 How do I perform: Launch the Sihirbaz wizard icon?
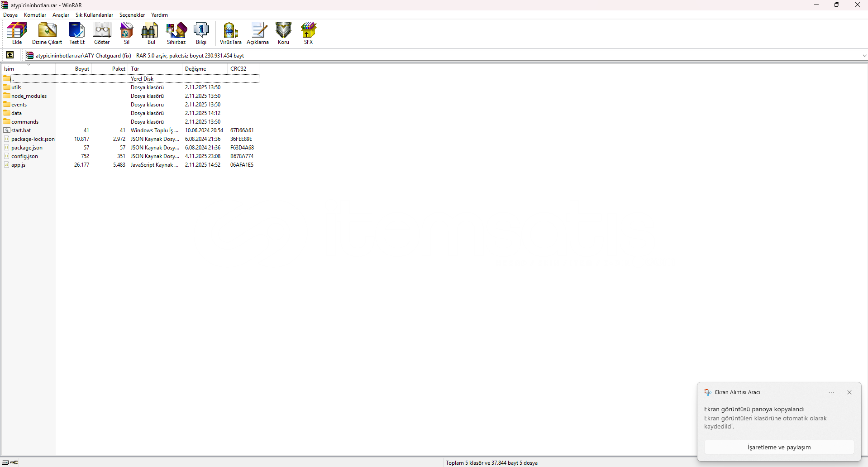(176, 33)
